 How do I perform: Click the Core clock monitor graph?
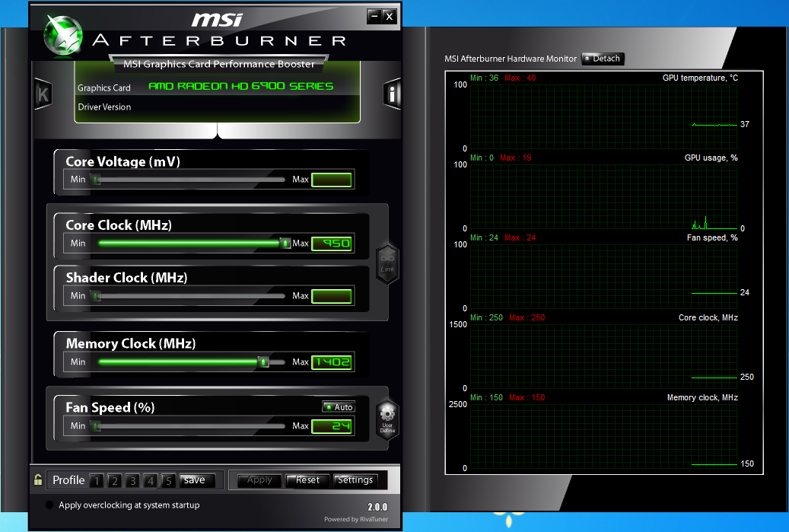(603, 356)
